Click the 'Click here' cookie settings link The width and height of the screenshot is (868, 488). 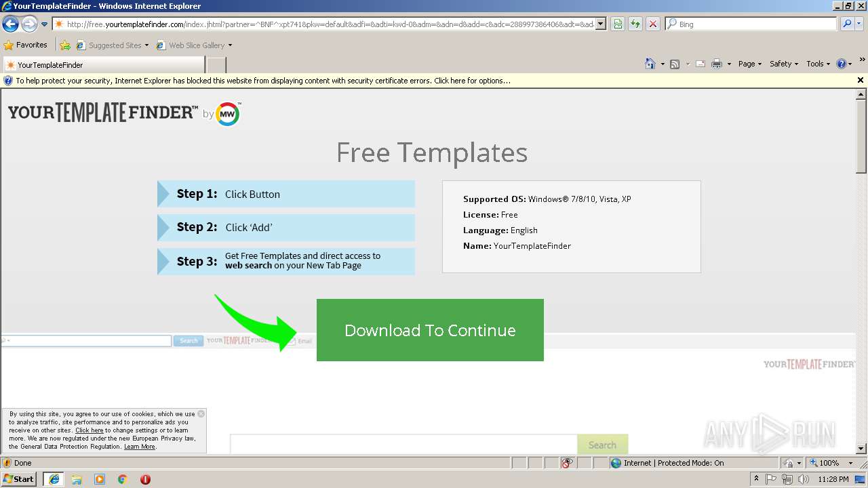coord(90,430)
